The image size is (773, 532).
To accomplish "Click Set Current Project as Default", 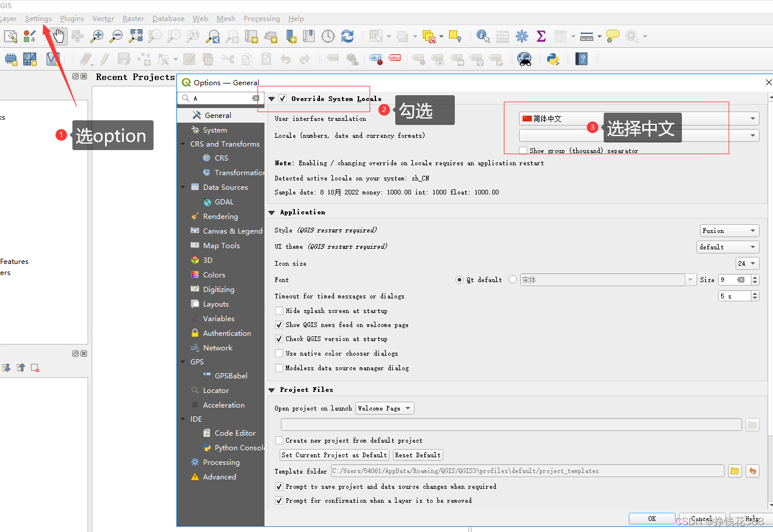I will coord(333,454).
